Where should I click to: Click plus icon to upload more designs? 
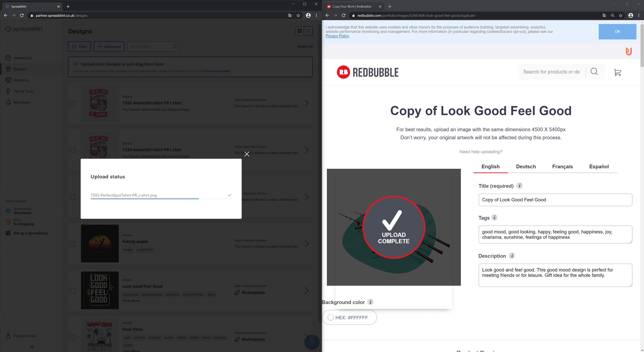pos(75,64)
